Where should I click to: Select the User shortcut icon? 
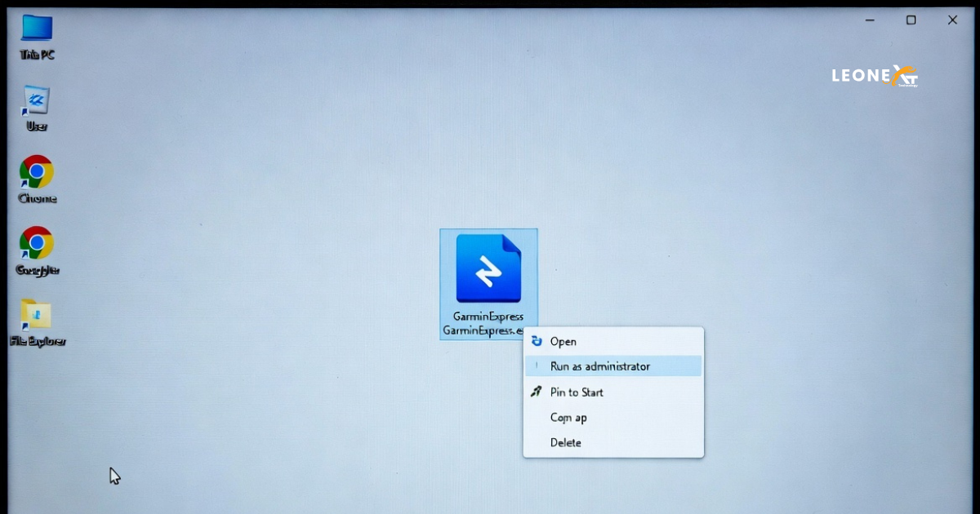[x=37, y=101]
